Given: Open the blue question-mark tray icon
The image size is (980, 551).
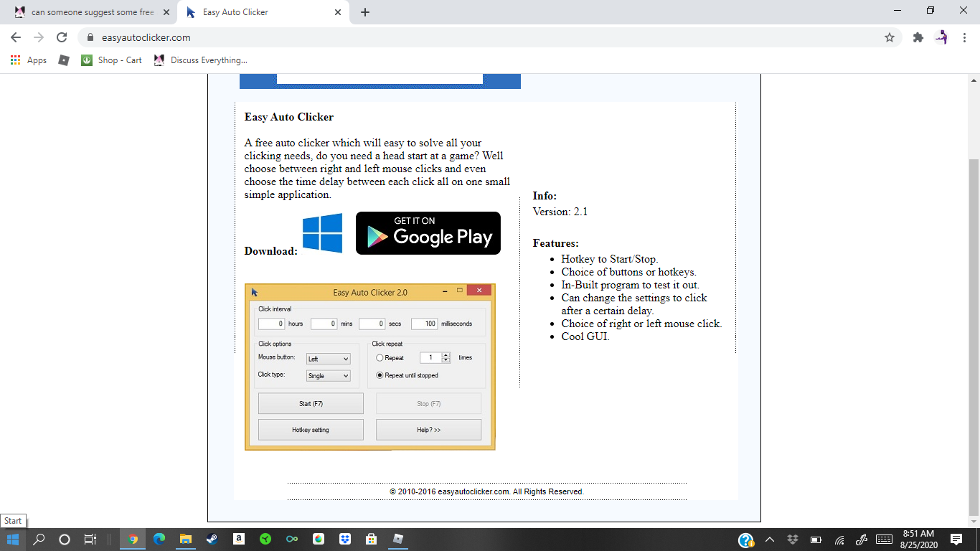Looking at the screenshot, I should tap(746, 540).
